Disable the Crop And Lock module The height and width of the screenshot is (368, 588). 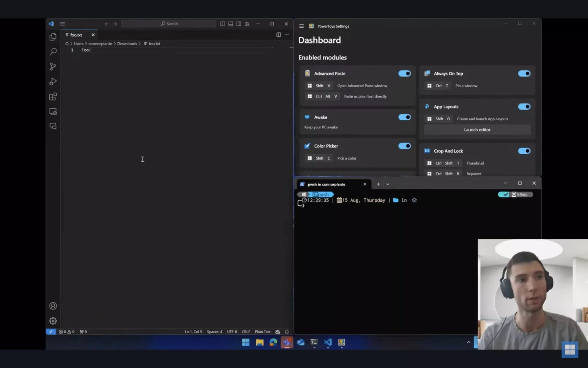pos(524,151)
